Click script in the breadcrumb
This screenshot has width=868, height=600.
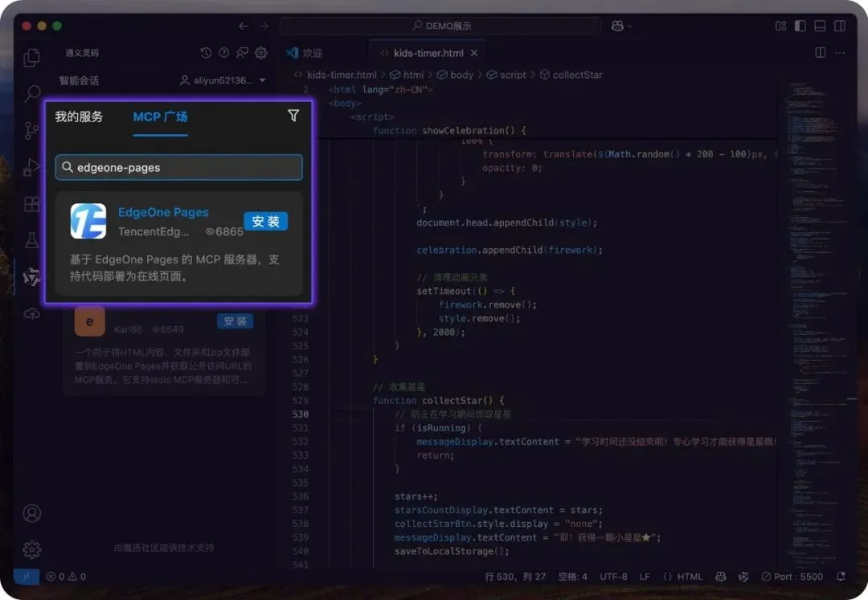click(x=513, y=75)
